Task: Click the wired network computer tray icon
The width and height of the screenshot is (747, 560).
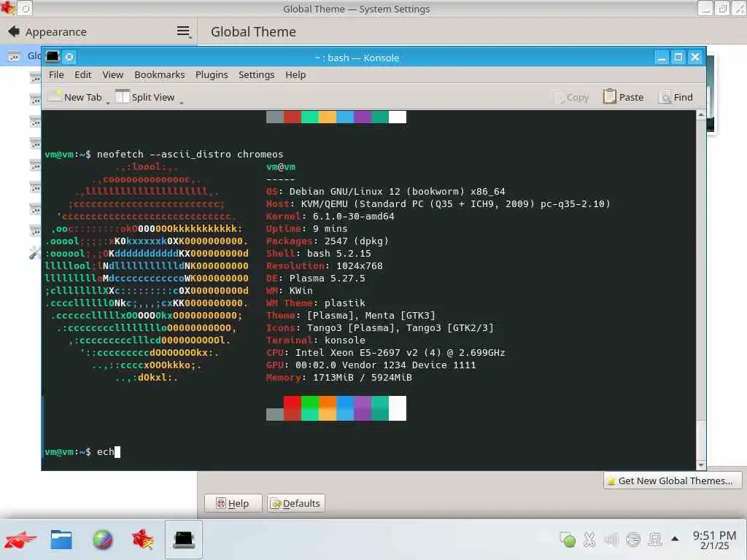Action: (655, 539)
